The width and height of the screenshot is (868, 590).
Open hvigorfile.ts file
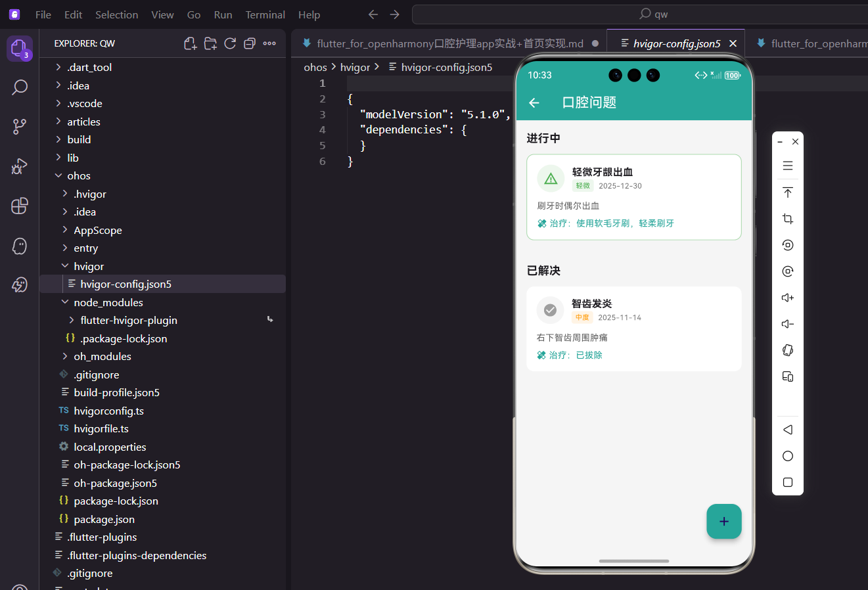click(x=162, y=428)
